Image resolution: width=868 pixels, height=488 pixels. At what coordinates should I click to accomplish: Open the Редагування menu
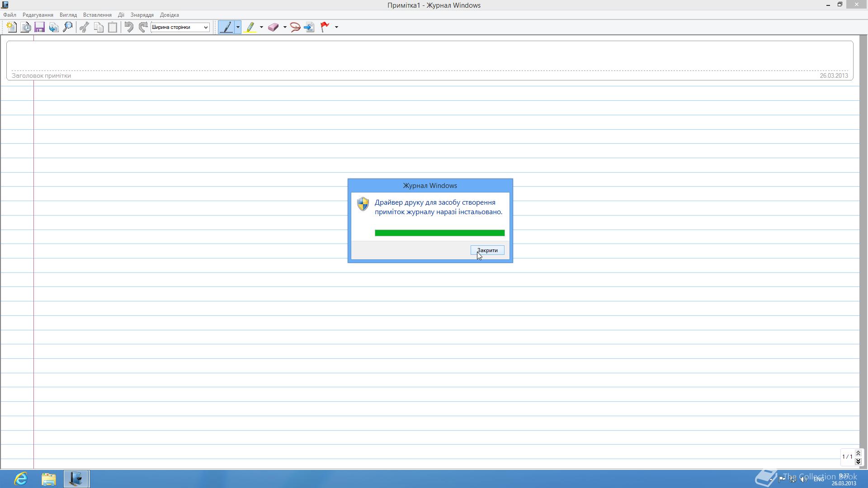38,15
